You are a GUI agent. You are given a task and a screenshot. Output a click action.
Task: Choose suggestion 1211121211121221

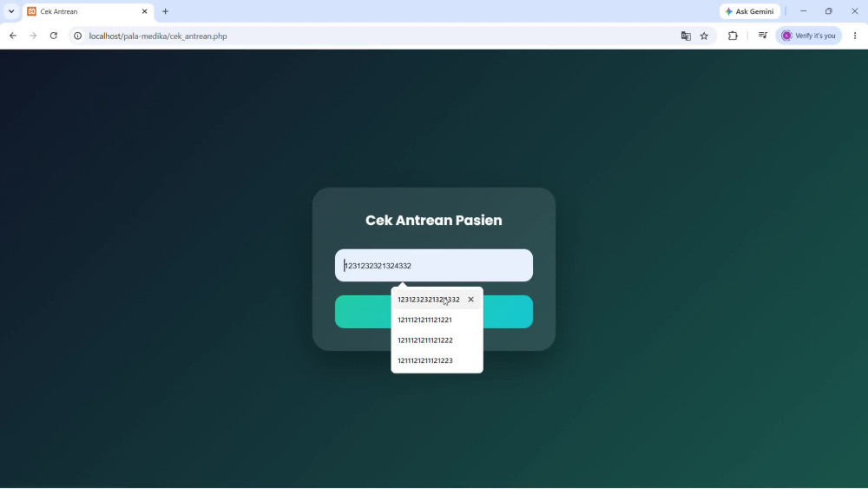(x=437, y=320)
